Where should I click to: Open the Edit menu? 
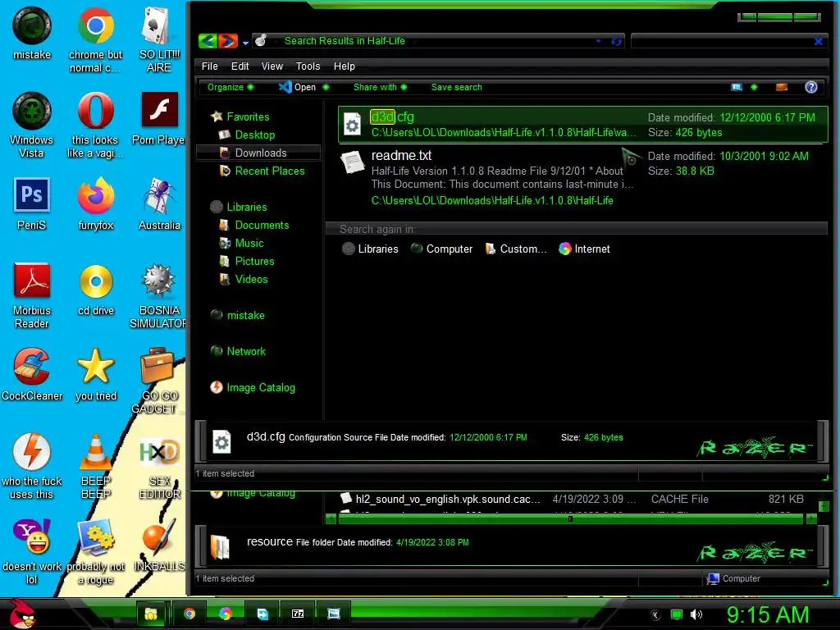click(x=240, y=66)
